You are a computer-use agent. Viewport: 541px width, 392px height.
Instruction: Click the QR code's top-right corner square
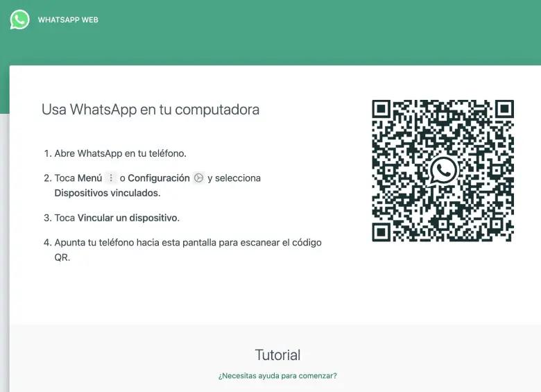pyautogui.click(x=503, y=110)
